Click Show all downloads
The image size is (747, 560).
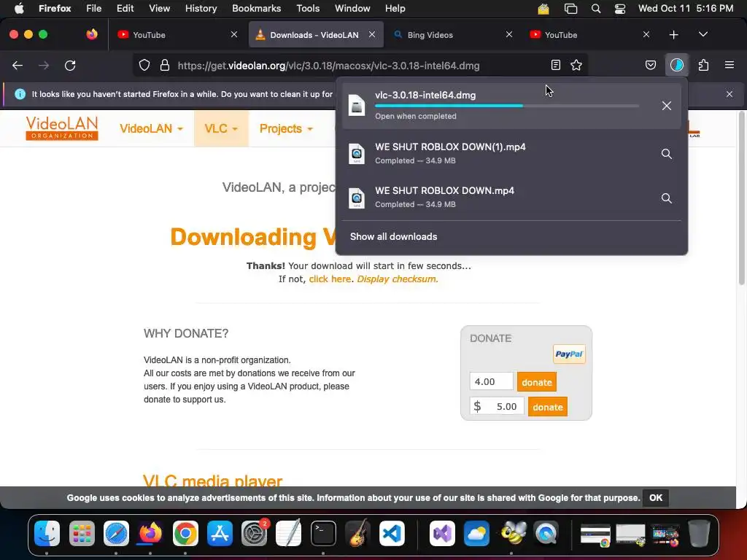(x=393, y=237)
